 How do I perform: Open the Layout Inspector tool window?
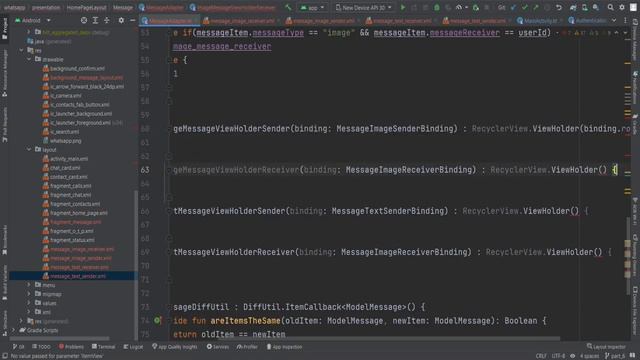tap(606, 347)
